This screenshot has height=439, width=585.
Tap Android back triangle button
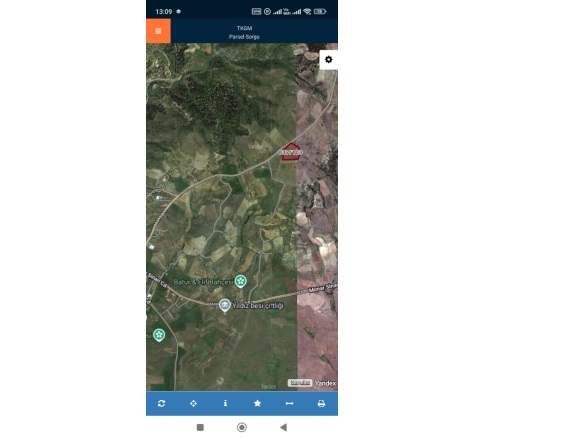284,427
